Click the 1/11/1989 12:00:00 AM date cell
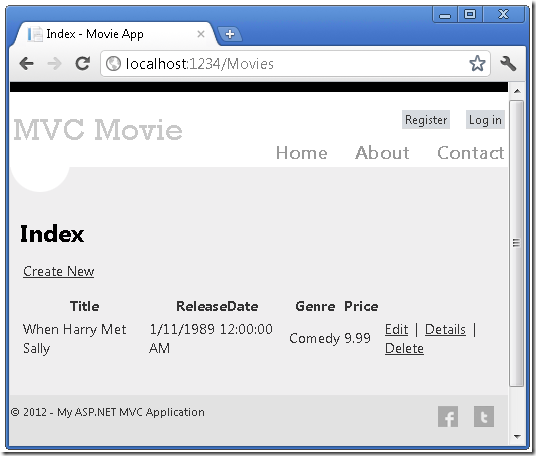The height and width of the screenshot is (456, 536). point(211,339)
